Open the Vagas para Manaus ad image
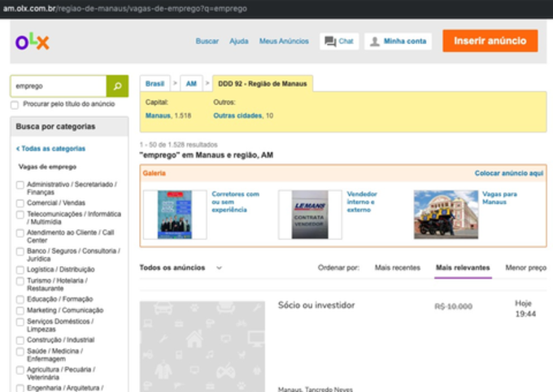The width and height of the screenshot is (553, 392). [x=446, y=215]
